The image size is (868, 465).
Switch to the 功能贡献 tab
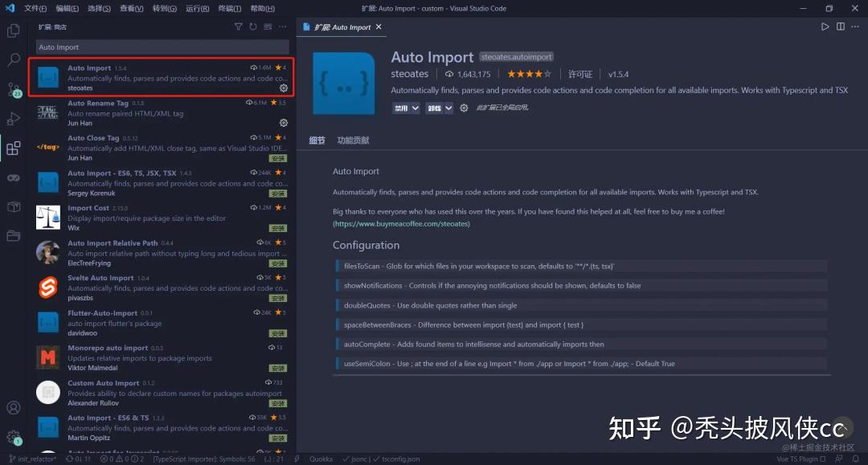click(x=353, y=141)
